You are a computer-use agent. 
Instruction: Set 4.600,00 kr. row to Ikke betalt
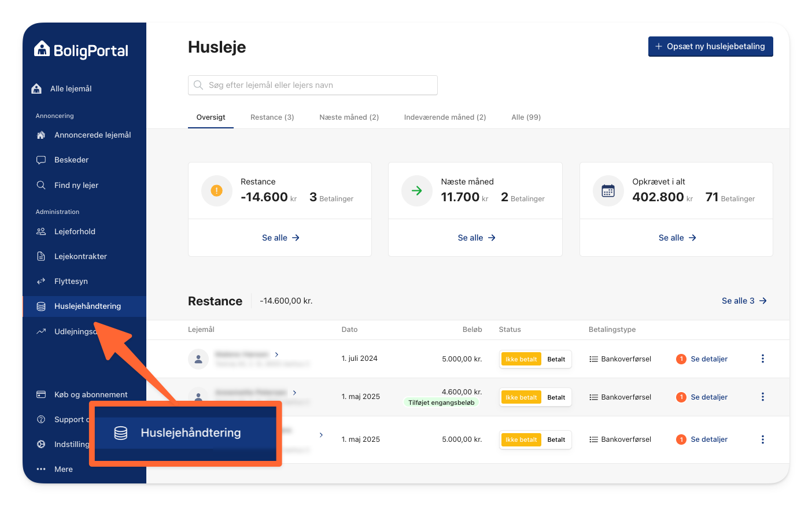[x=521, y=397]
